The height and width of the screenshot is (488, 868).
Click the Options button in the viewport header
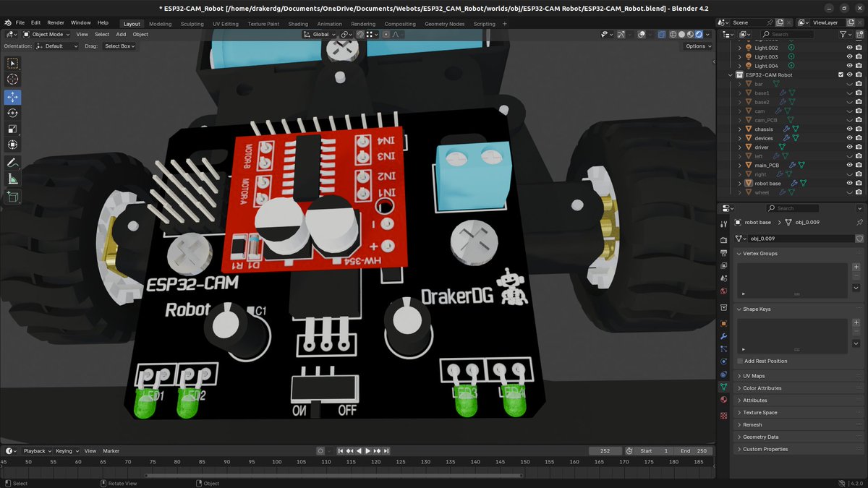(x=697, y=46)
